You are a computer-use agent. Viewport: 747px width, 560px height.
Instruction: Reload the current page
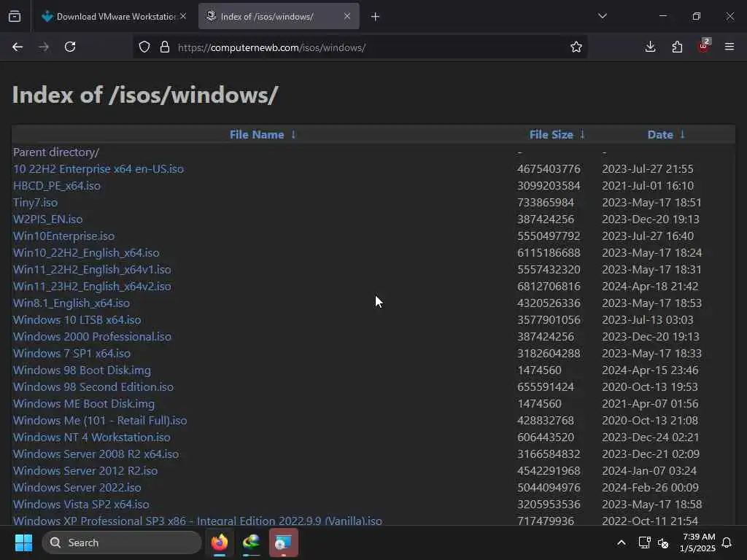(70, 47)
